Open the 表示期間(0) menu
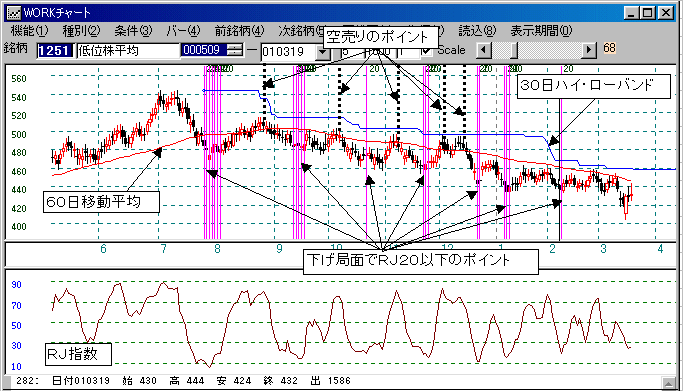The image size is (683, 391). [x=541, y=31]
